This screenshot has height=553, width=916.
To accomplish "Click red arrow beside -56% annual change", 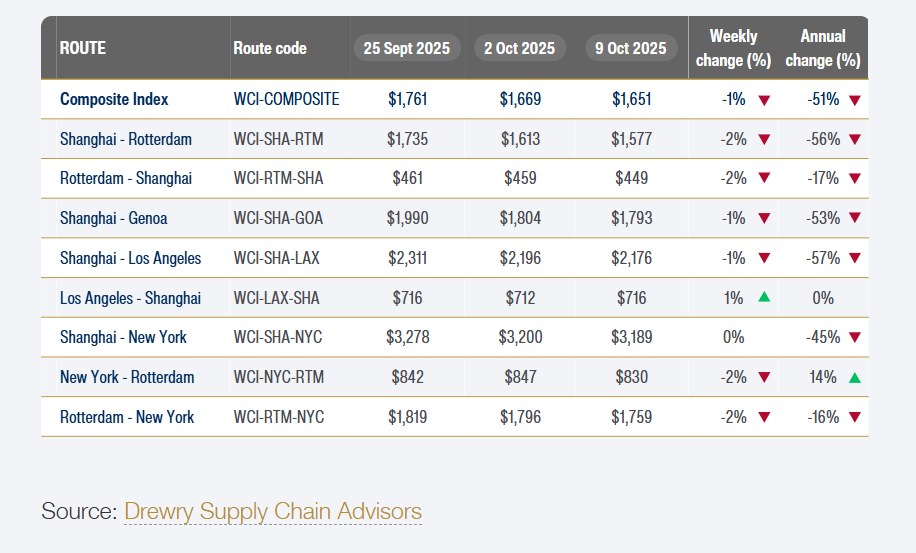I will tap(854, 140).
